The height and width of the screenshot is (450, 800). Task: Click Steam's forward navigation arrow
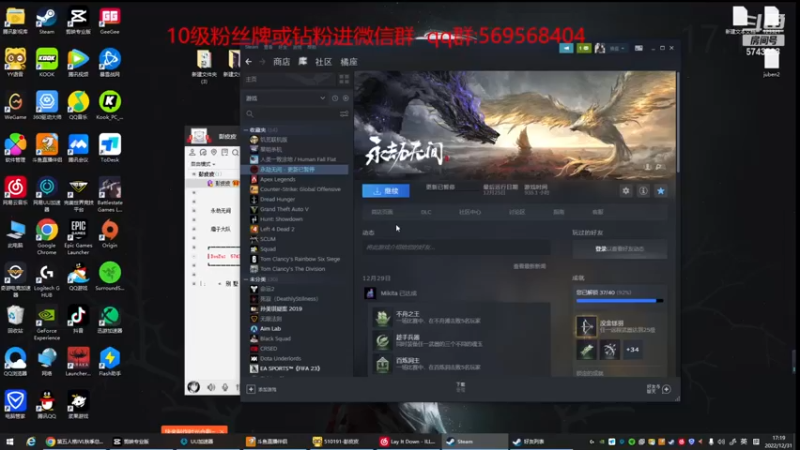point(262,62)
